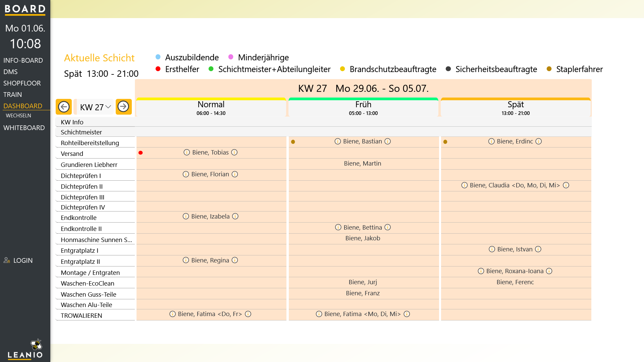
Task: Select the Spät shift column header
Action: pos(516,108)
